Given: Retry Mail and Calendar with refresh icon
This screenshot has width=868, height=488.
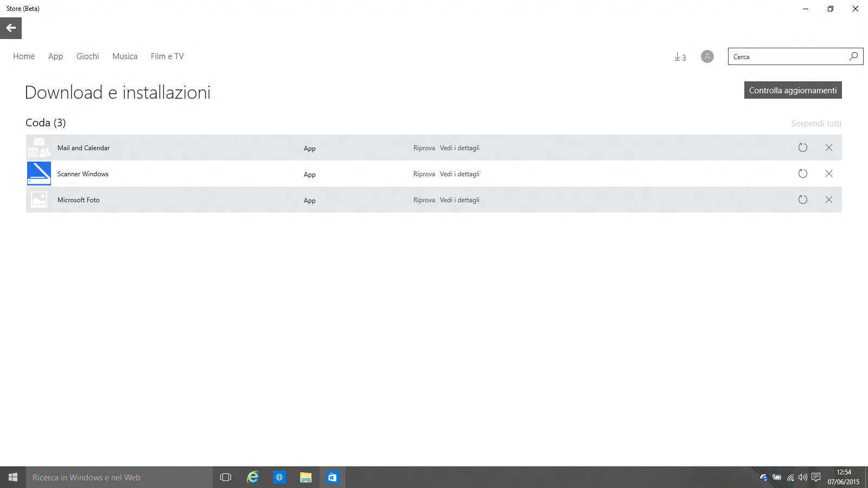Looking at the screenshot, I should 803,147.
